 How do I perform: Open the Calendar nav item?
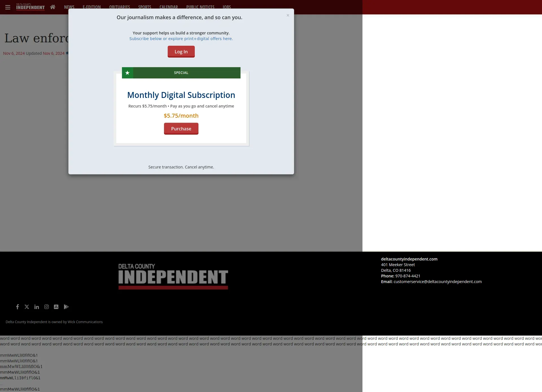click(169, 7)
